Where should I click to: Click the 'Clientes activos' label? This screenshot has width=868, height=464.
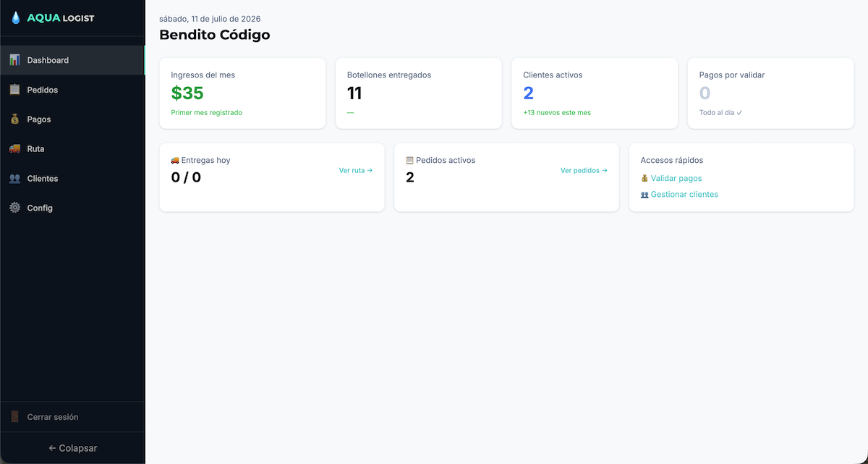click(553, 75)
